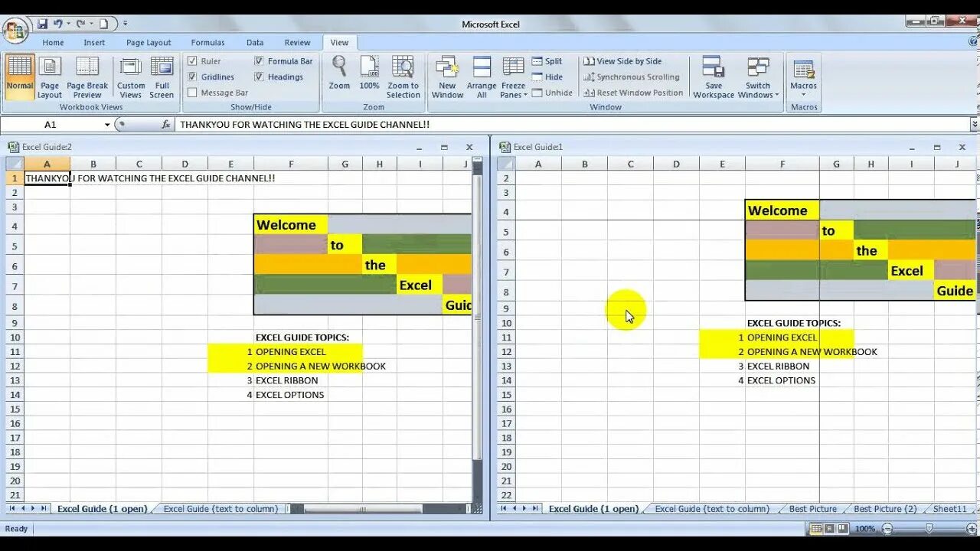Viewport: 980px width, 551px height.
Task: Click the fx insert function icon
Action: pyautogui.click(x=165, y=124)
